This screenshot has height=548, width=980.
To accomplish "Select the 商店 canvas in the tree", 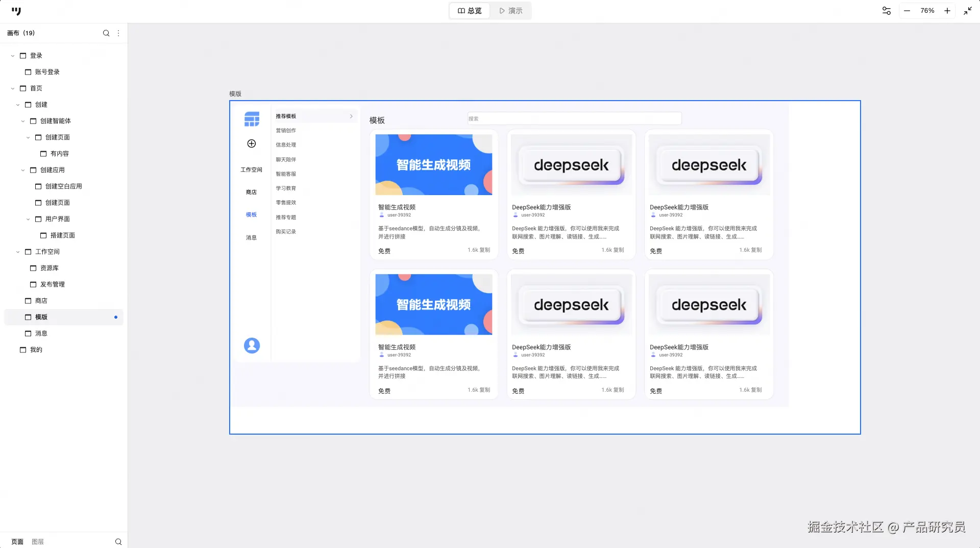I will tap(64, 301).
